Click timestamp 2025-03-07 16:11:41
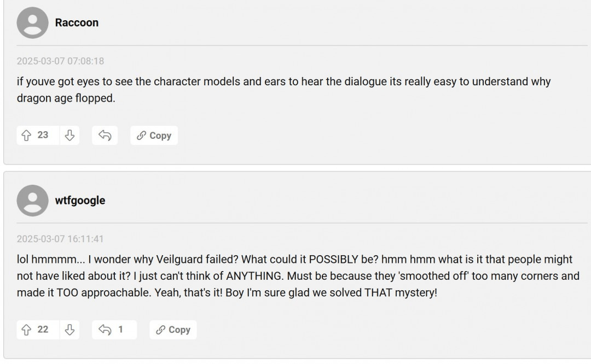The height and width of the screenshot is (364, 591). 60,239
